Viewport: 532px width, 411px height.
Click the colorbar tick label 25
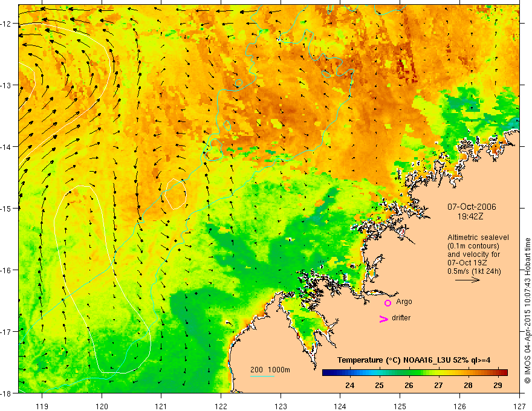pos(379,385)
